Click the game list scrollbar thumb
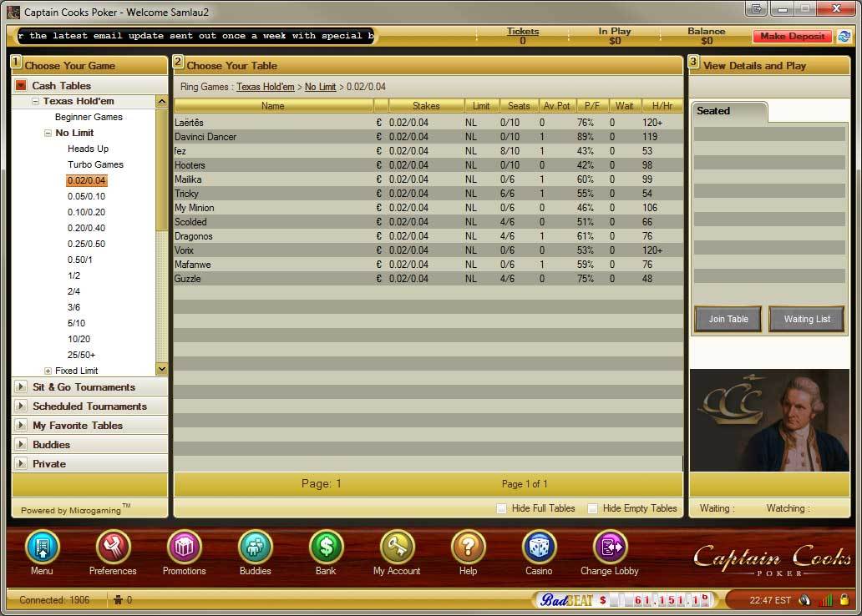Viewport: 862px width, 616px height. pyautogui.click(x=162, y=169)
